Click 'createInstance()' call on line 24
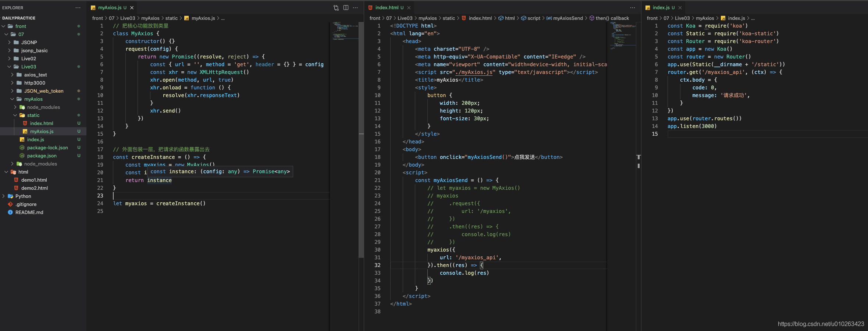Screen dimensions: 868x331 181,203
